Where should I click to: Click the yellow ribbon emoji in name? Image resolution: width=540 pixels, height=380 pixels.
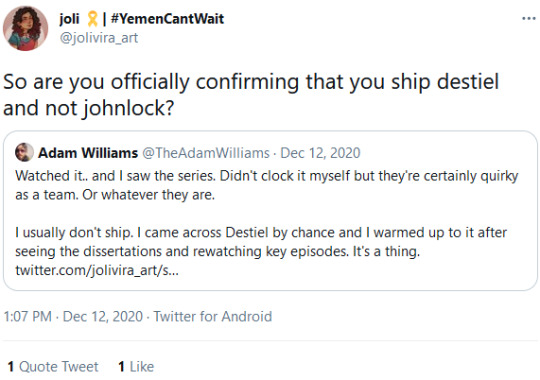[x=92, y=19]
